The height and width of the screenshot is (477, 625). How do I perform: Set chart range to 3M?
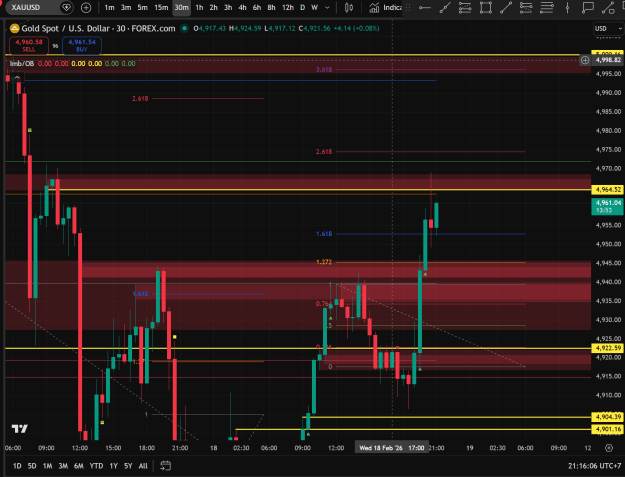coord(63,465)
